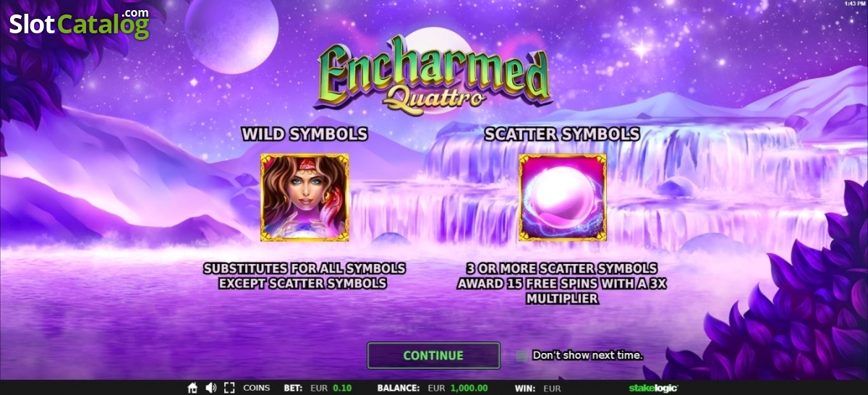The image size is (868, 395).
Task: Open the Stakelogic logo link
Action: coord(653,388)
